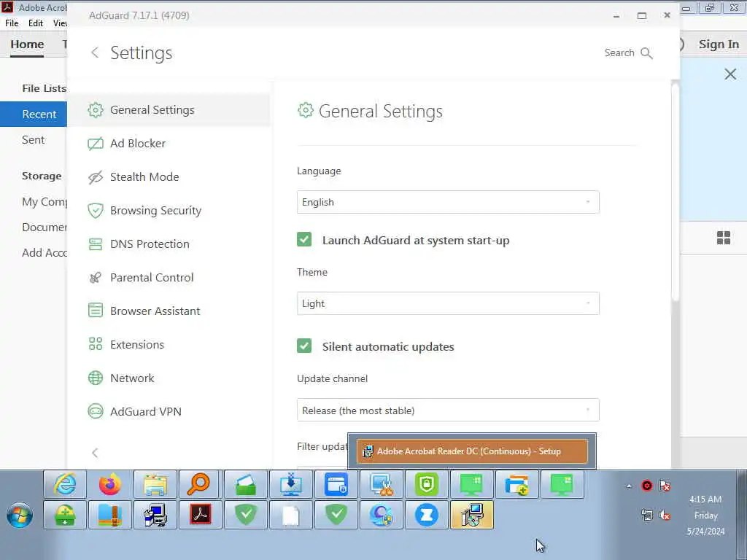Open the green shield with padlock app
The image size is (747, 560).
click(x=426, y=484)
